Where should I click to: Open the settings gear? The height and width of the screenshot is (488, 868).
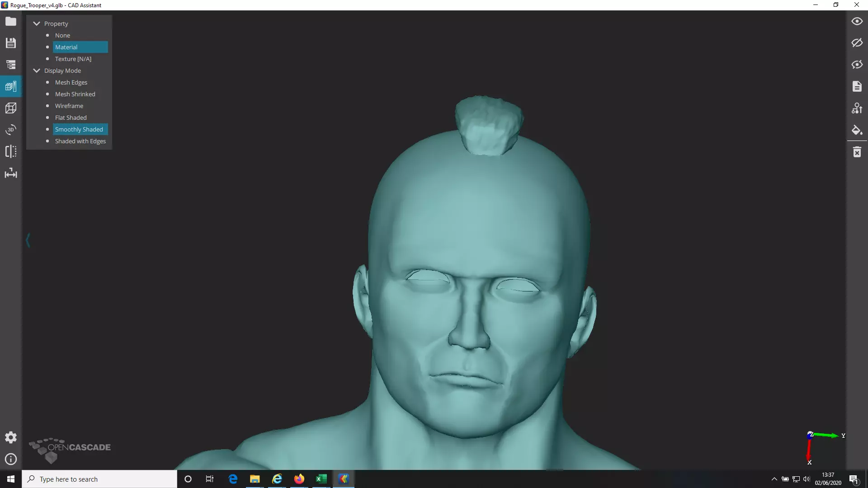11,437
